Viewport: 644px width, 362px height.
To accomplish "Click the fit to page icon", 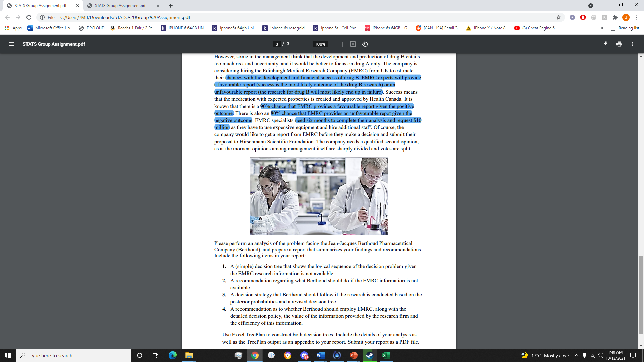I will tap(353, 44).
